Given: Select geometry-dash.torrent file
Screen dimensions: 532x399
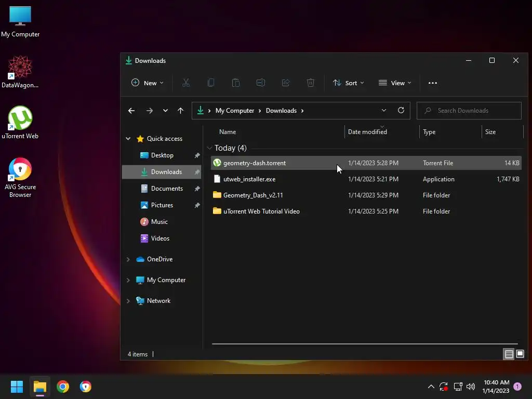Looking at the screenshot, I should tap(366, 163).
